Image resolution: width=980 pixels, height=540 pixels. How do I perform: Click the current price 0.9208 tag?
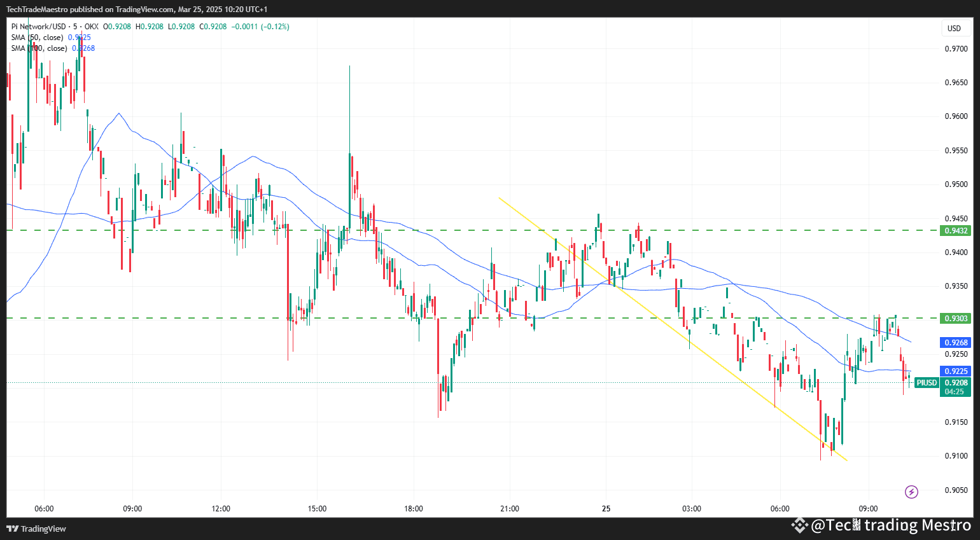(956, 383)
